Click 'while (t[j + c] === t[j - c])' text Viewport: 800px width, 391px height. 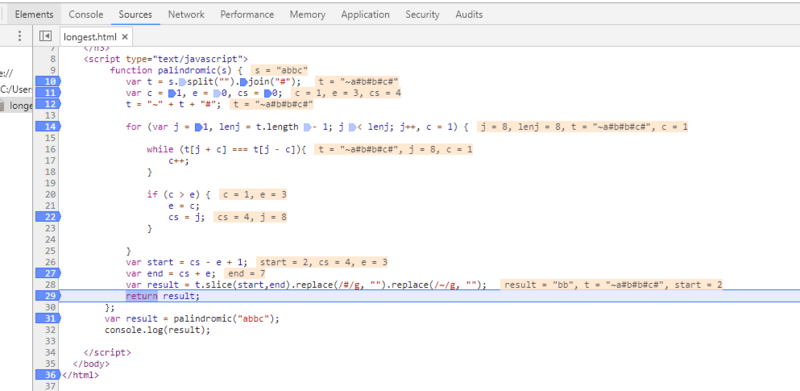[223, 149]
